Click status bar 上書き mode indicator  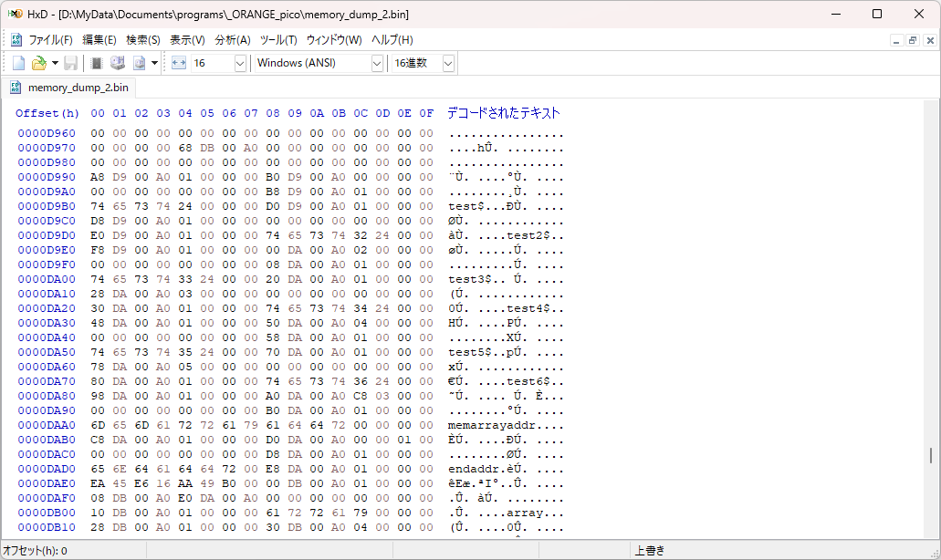pyautogui.click(x=650, y=550)
